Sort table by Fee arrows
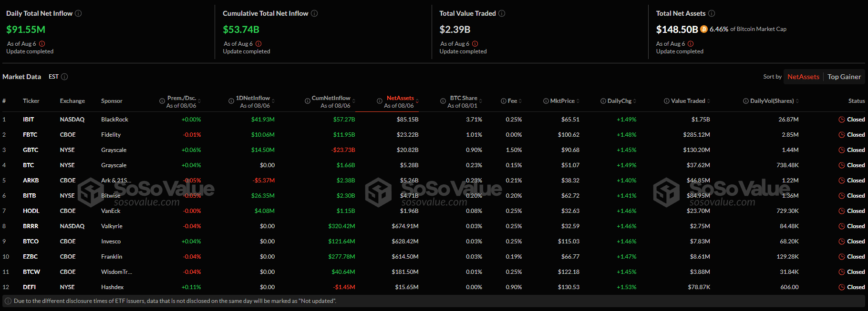Viewport: 868px width, 311px height. tap(520, 101)
